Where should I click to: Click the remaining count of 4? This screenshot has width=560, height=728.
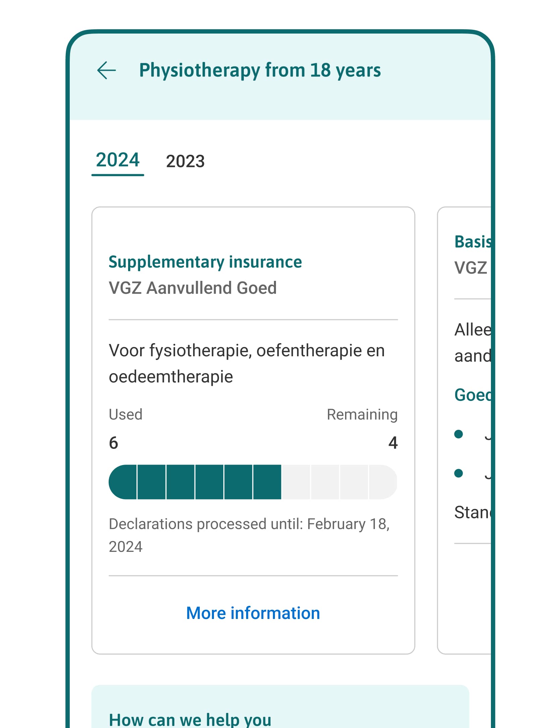393,443
